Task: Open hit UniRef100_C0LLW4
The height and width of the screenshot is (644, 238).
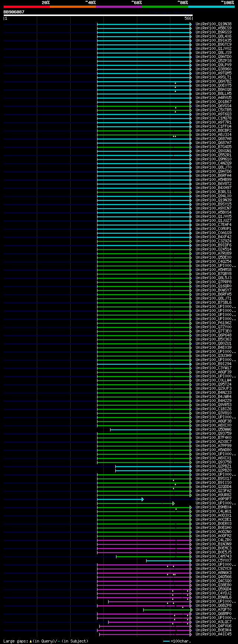Action: 213,380
